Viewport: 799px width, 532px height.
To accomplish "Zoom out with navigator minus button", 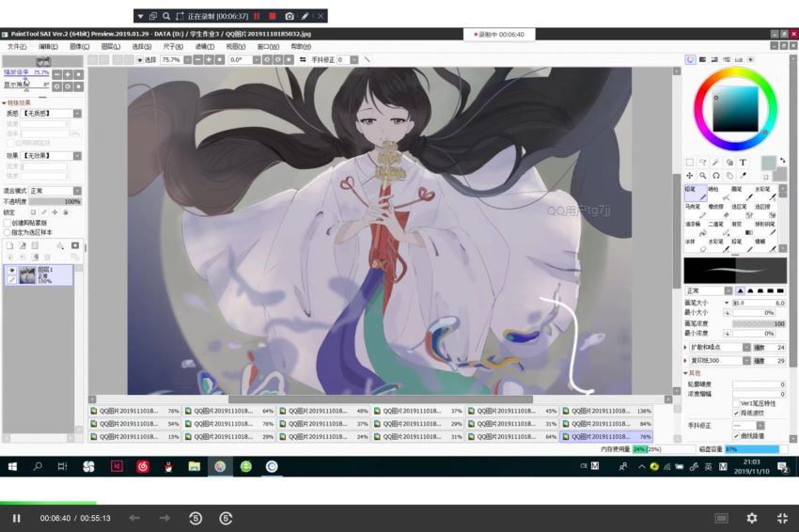I will (57, 74).
